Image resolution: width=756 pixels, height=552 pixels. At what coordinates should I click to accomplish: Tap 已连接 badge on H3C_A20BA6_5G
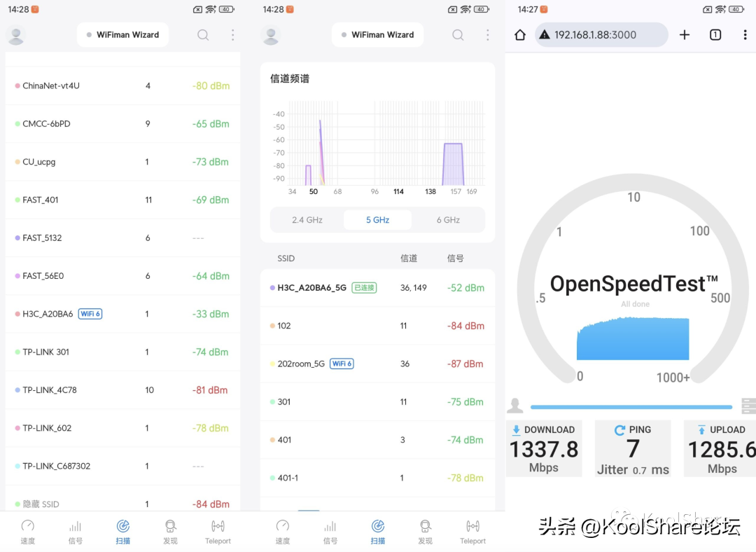[x=364, y=288]
